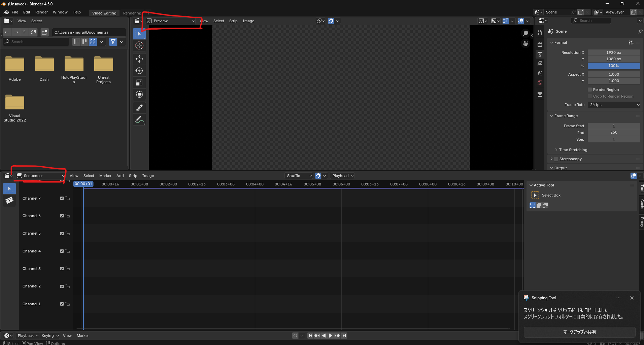Image resolution: width=644 pixels, height=345 pixels.
Task: Switch to the Rendering workspace tab
Action: (x=132, y=13)
